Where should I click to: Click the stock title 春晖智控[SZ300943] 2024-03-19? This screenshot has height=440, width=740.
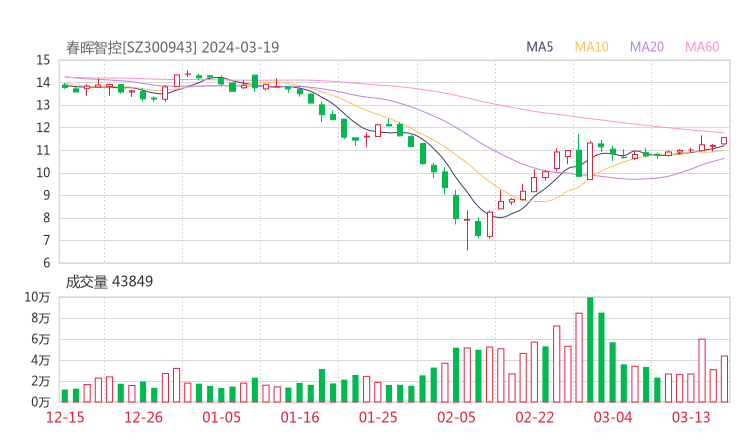[x=172, y=47]
